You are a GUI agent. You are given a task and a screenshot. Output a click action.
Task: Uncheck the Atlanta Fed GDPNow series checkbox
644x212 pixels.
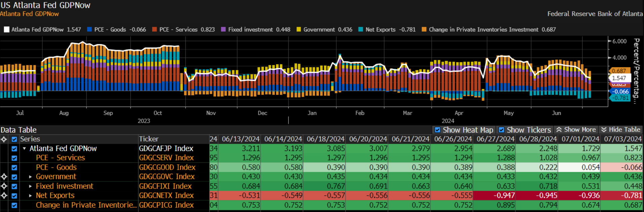tap(14, 149)
